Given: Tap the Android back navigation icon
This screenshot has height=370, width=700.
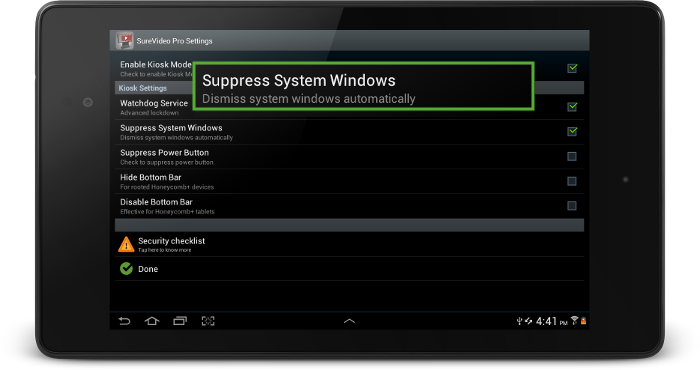Looking at the screenshot, I should pos(124,321).
